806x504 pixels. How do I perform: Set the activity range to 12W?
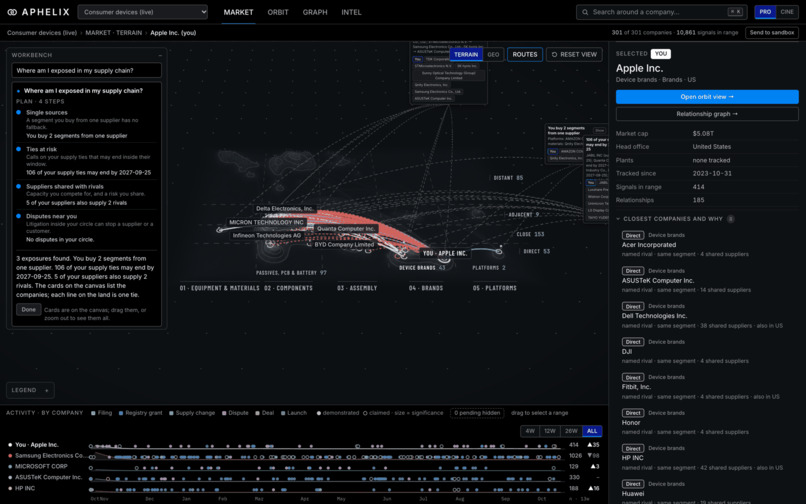(550, 431)
